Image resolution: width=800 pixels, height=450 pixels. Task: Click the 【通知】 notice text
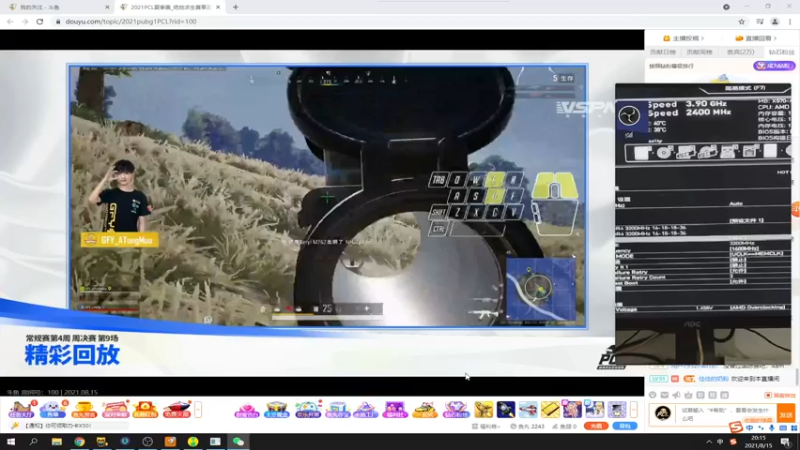(x=57, y=426)
